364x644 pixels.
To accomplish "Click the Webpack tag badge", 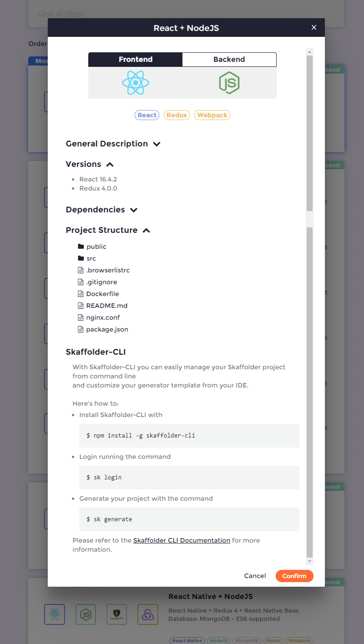I will click(212, 115).
